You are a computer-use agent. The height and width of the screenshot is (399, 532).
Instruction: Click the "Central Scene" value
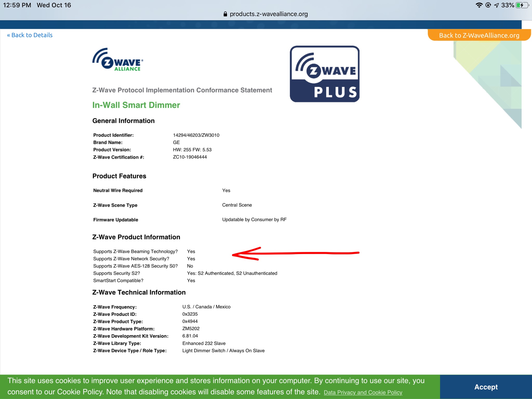point(237,205)
